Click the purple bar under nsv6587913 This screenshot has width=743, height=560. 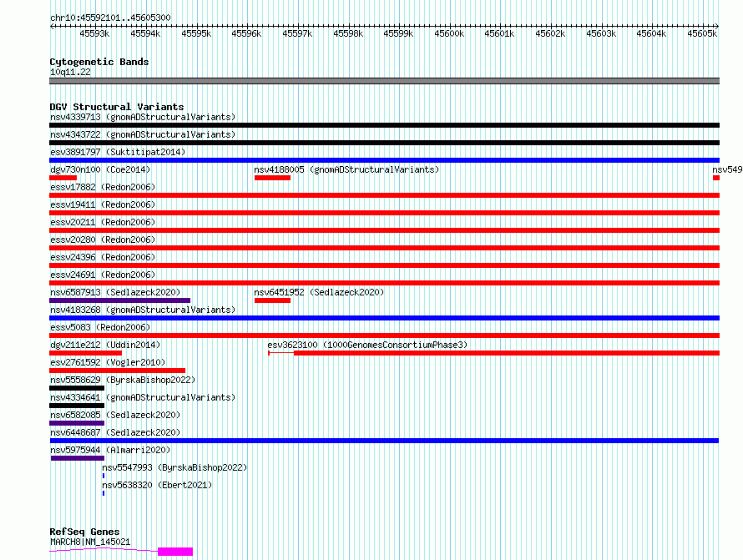pyautogui.click(x=120, y=300)
